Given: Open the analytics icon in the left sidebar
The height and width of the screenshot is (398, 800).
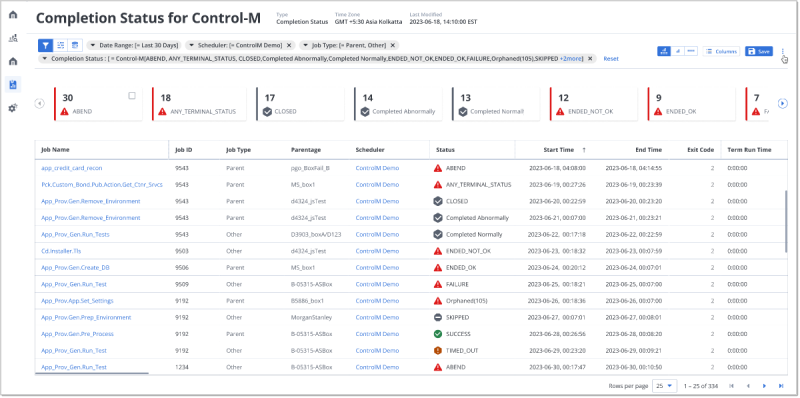Looking at the screenshot, I should [x=13, y=38].
